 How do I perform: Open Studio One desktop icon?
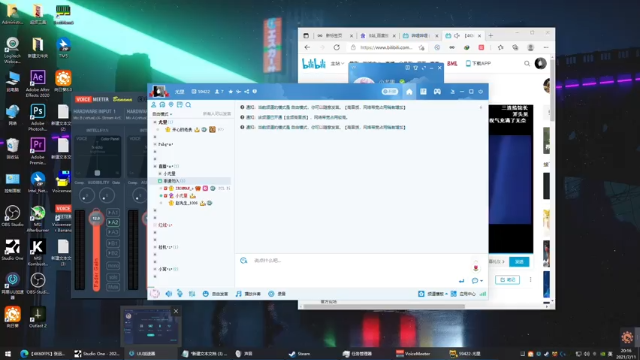(x=12, y=250)
